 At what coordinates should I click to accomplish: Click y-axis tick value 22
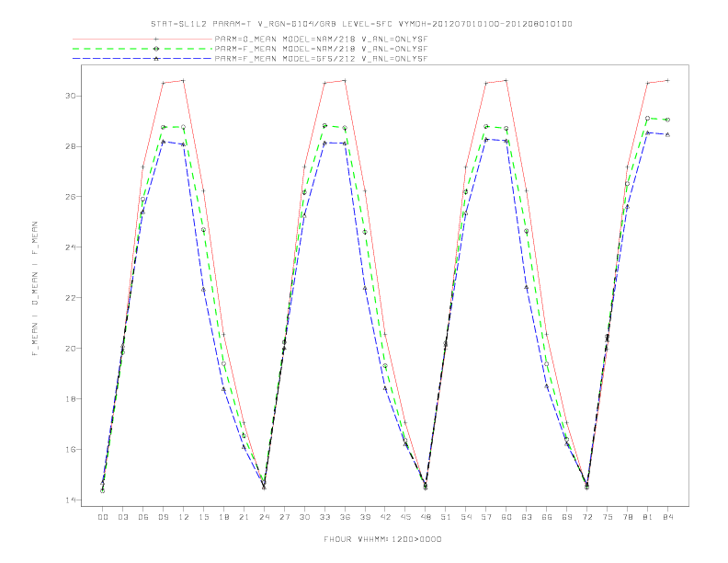coord(71,298)
